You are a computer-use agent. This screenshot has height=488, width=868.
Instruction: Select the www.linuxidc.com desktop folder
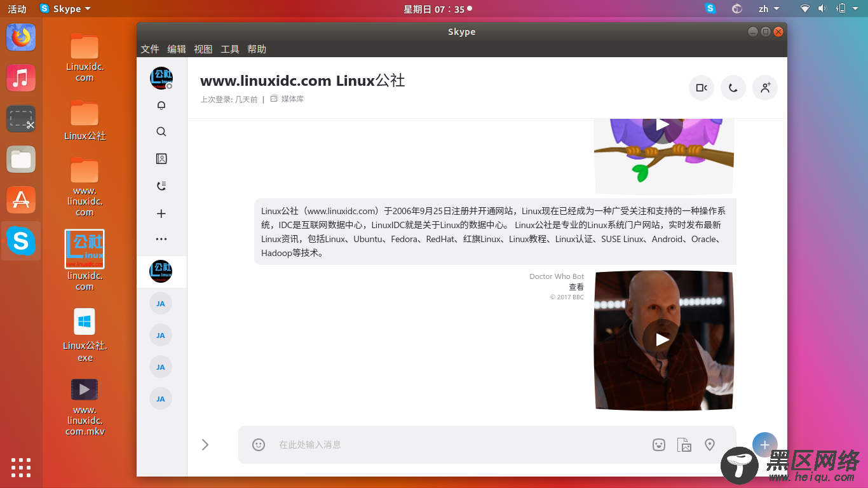[85, 187]
